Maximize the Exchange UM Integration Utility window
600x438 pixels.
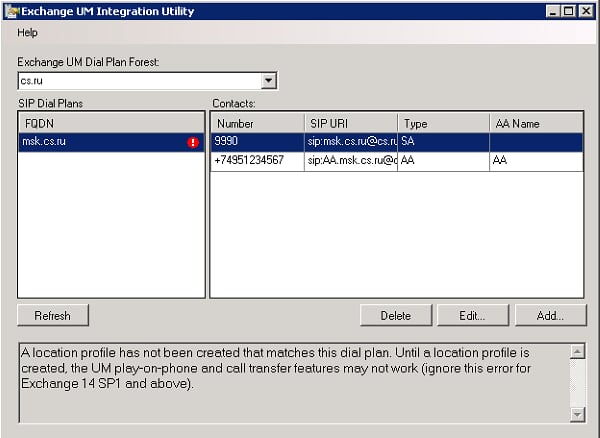(x=569, y=11)
